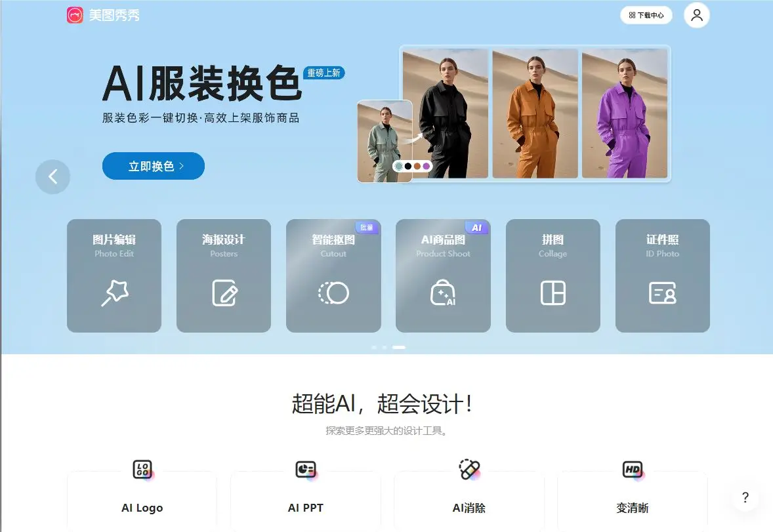
Task: Go to previous banner with left arrow
Action: 52,176
